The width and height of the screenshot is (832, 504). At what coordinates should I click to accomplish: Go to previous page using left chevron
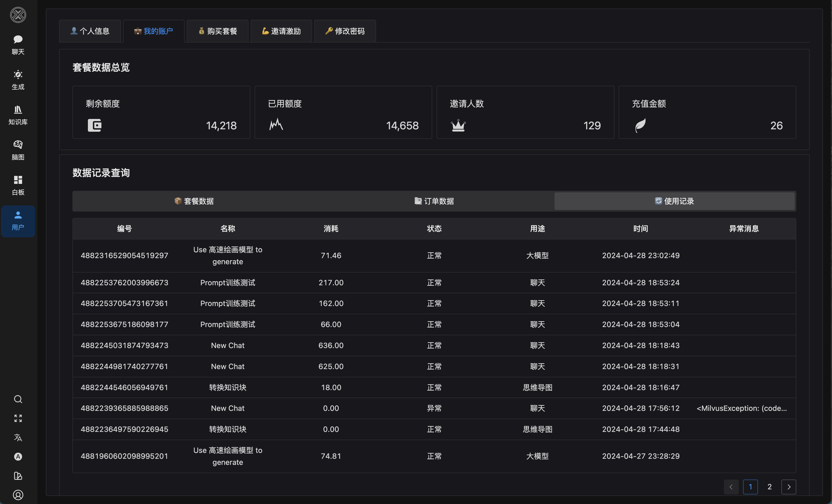(731, 487)
